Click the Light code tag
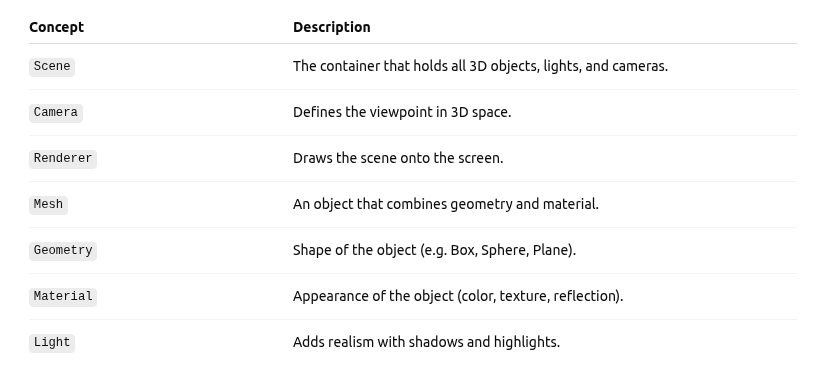830x385 pixels. tap(52, 343)
